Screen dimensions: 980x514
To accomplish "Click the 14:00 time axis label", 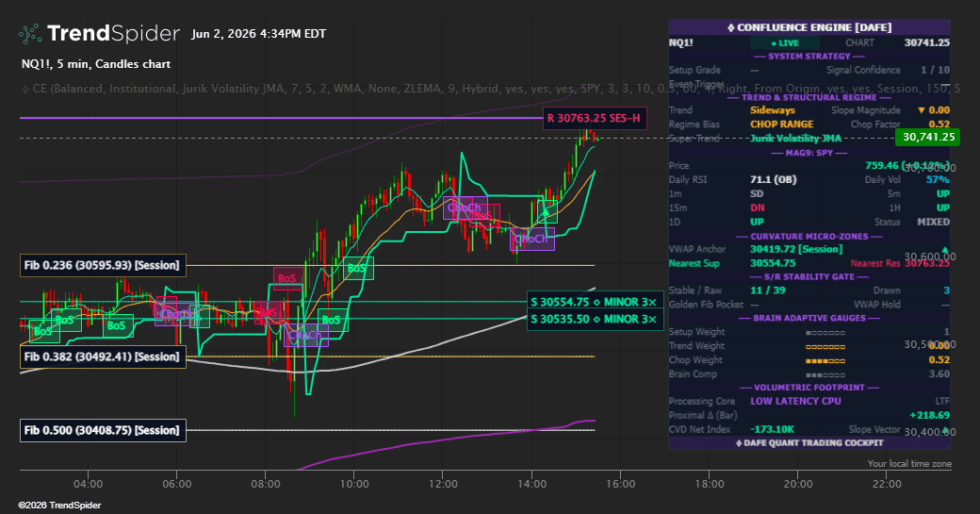I will pos(531,484).
